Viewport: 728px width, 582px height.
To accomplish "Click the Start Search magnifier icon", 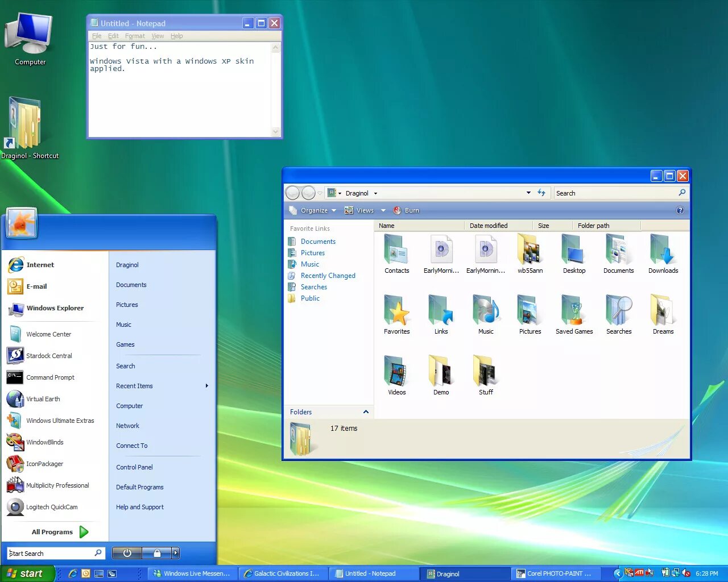I will pyautogui.click(x=98, y=552).
